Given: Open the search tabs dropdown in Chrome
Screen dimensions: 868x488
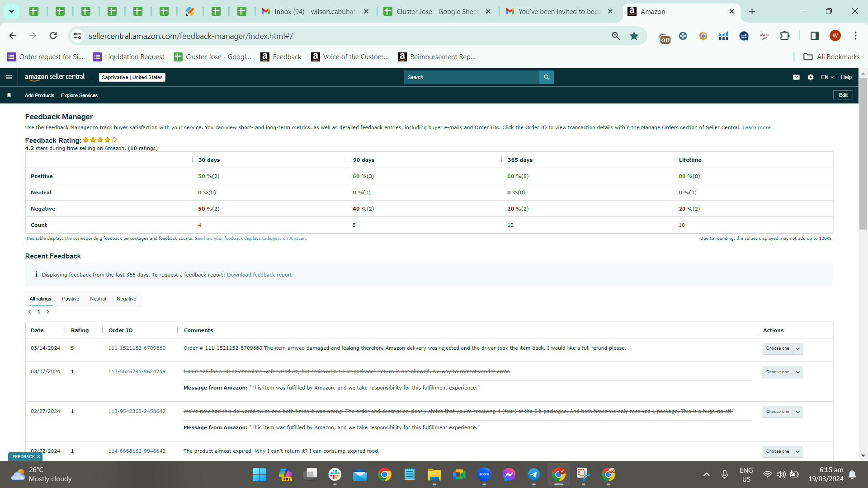Looking at the screenshot, I should (x=11, y=11).
